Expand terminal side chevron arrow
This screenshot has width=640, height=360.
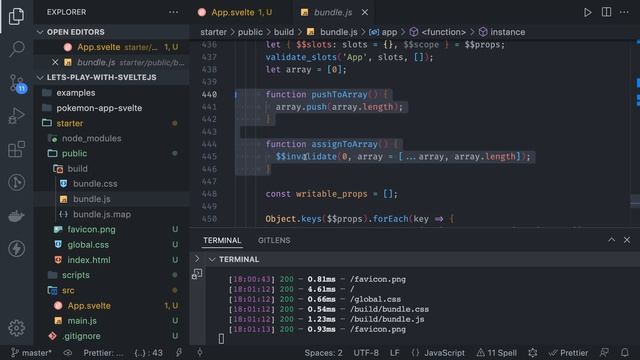197,259
